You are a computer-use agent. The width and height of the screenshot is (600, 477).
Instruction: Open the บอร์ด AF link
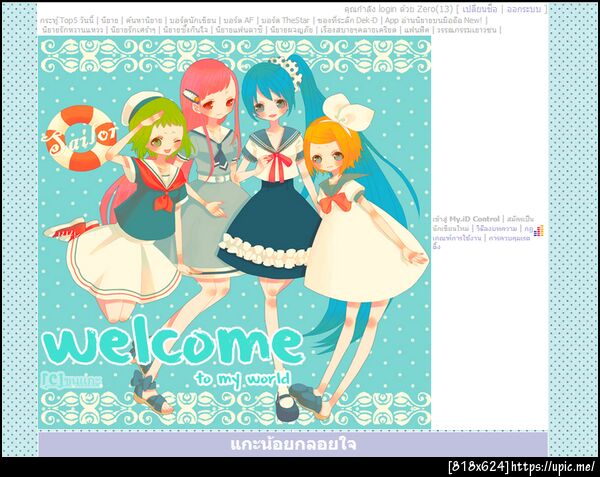click(239, 20)
